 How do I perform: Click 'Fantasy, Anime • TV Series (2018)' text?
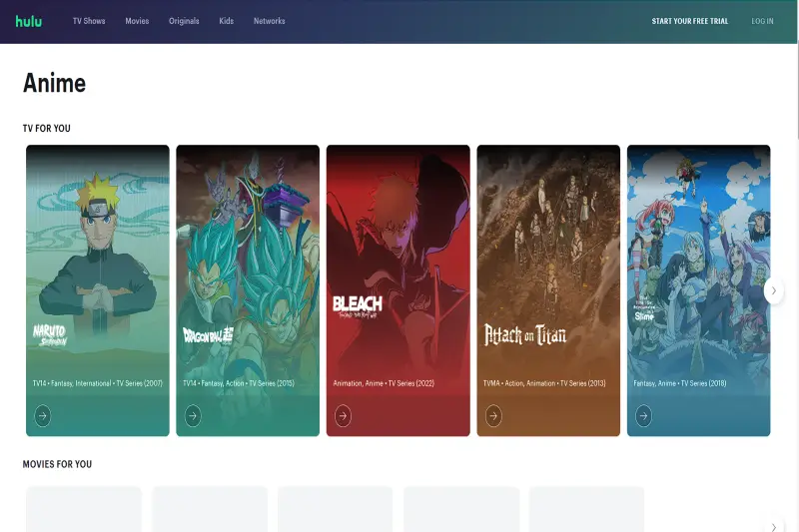[x=680, y=383]
